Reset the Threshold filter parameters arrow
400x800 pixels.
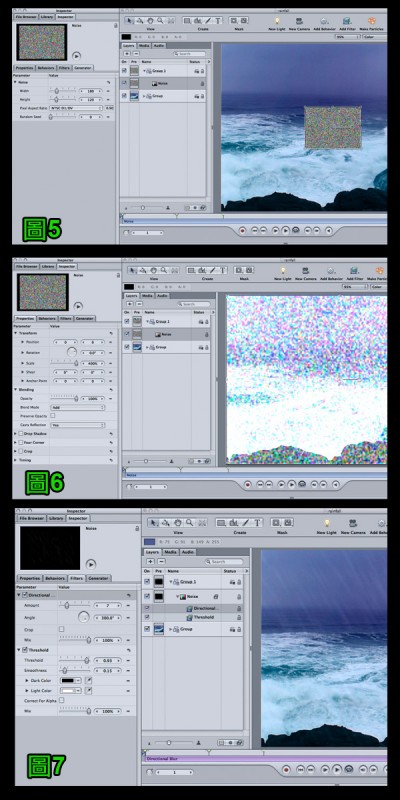point(128,650)
